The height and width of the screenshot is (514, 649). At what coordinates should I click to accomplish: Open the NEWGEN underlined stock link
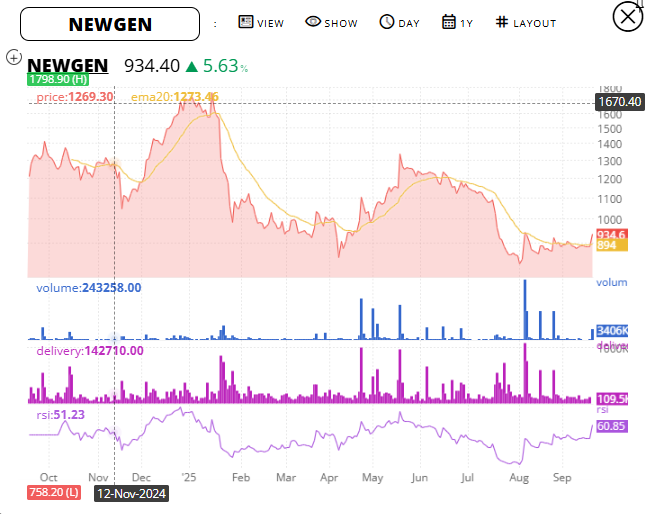[67, 66]
